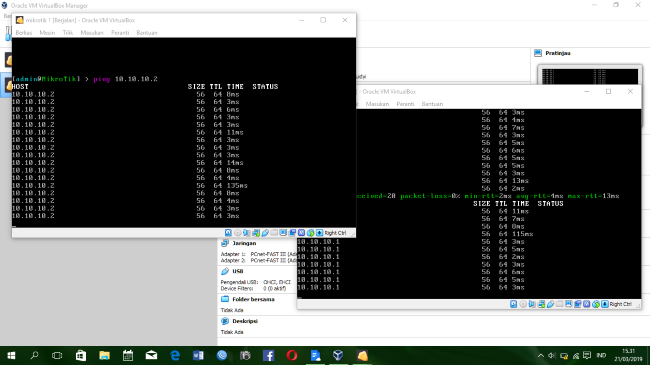Click audio icon in right-side VM status bar

pos(532,304)
